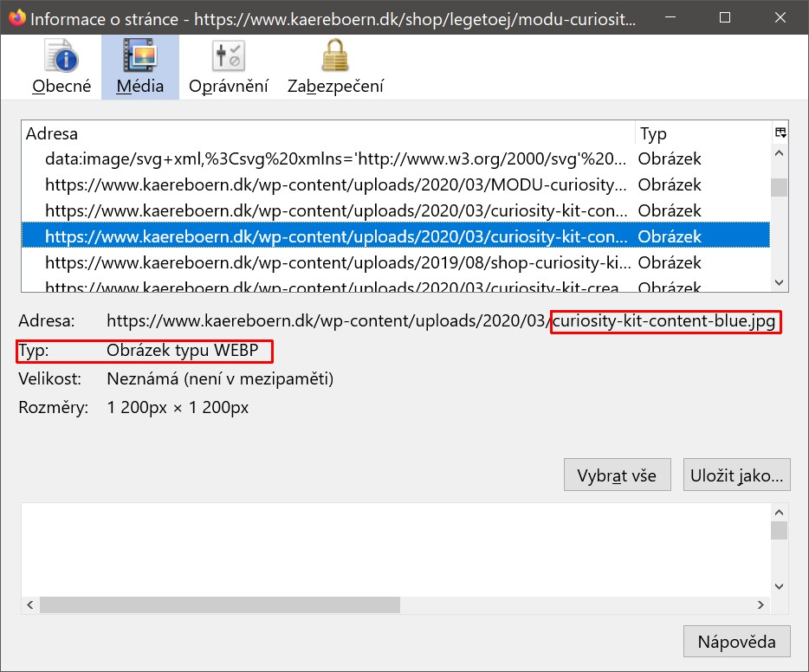Select the MODU-curiosity image row

click(396, 184)
